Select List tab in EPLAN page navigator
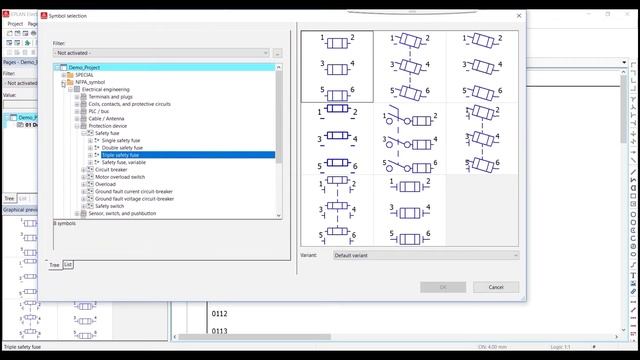The width and height of the screenshot is (640, 360). [23, 198]
